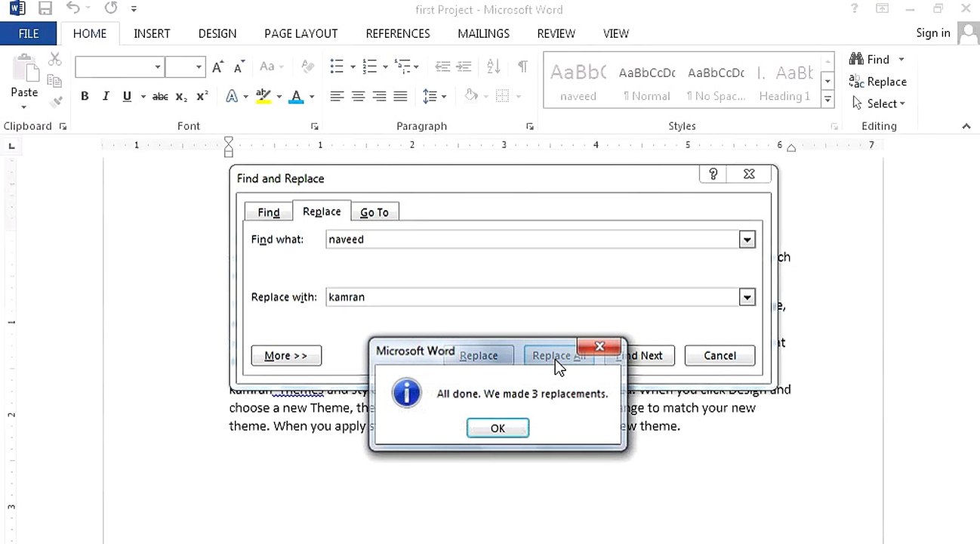Click the More >> button

[x=286, y=355]
